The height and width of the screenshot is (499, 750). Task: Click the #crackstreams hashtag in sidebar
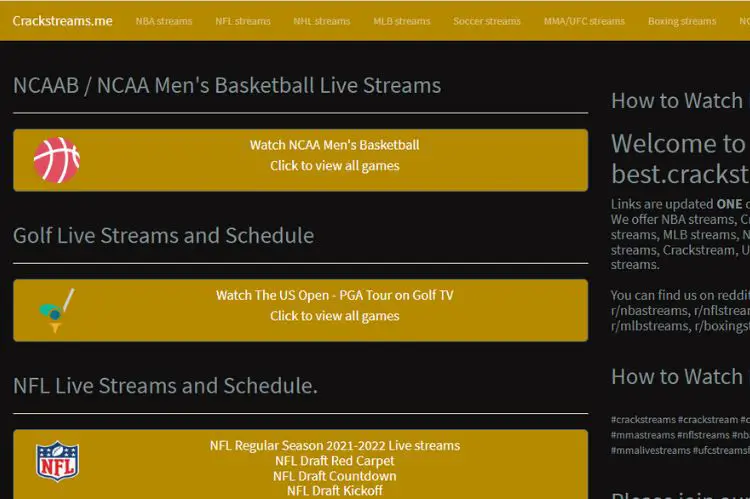[x=643, y=420]
